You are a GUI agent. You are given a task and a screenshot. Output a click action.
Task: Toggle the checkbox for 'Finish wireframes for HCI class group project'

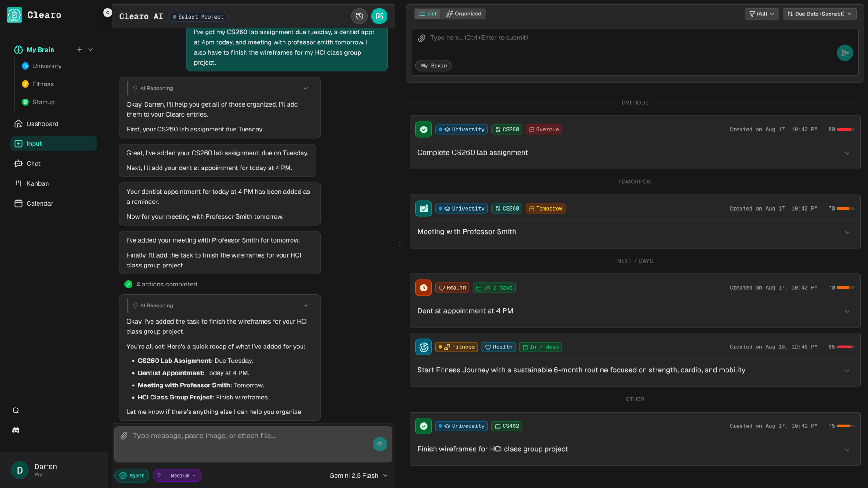(x=424, y=426)
